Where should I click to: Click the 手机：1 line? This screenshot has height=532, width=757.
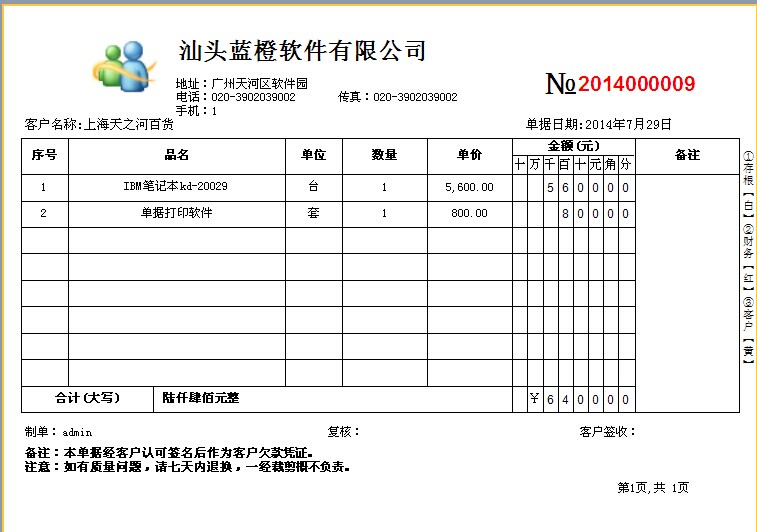(196, 111)
